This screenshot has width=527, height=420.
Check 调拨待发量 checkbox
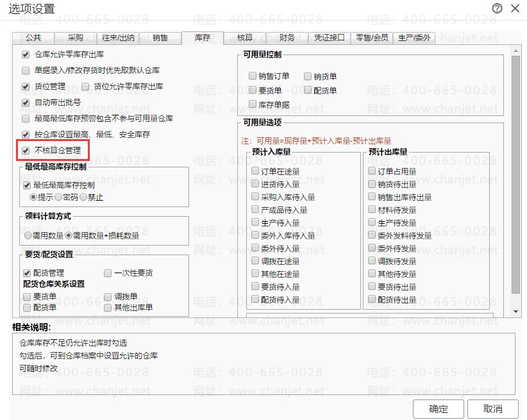coord(372,260)
